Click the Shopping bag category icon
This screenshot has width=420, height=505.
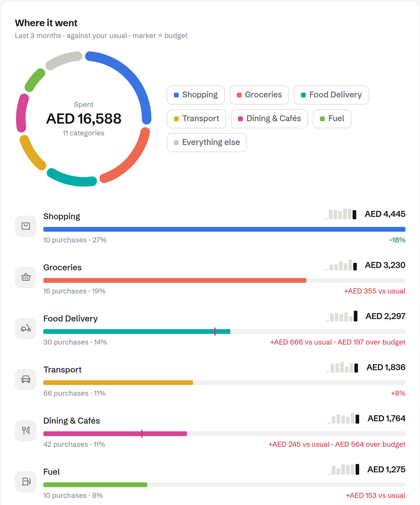click(x=26, y=226)
